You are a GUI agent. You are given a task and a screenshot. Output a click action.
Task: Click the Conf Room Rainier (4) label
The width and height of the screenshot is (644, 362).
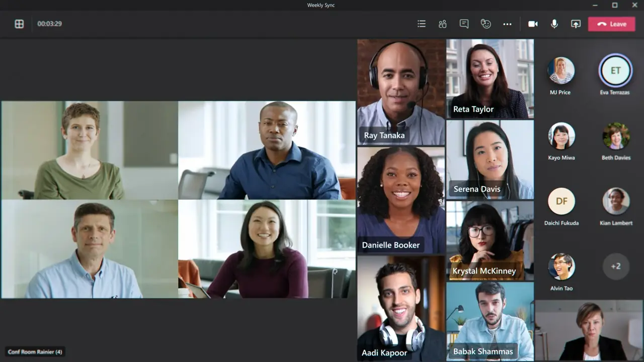pyautogui.click(x=35, y=352)
